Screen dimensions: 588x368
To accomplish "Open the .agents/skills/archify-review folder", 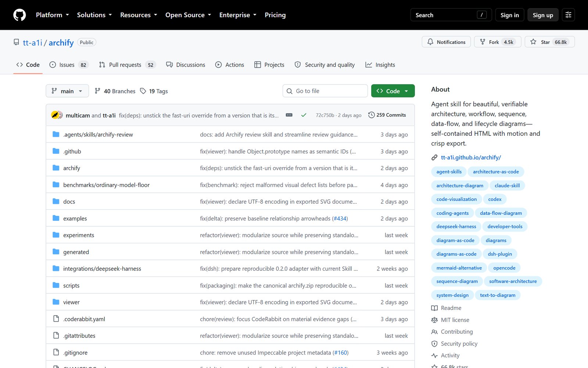I will tap(98, 135).
